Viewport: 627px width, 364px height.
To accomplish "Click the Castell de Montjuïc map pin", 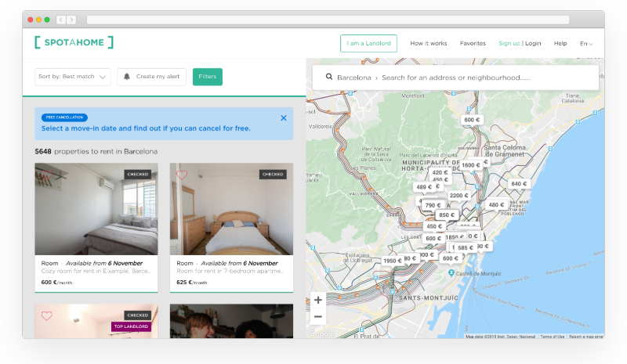I will click(x=451, y=273).
